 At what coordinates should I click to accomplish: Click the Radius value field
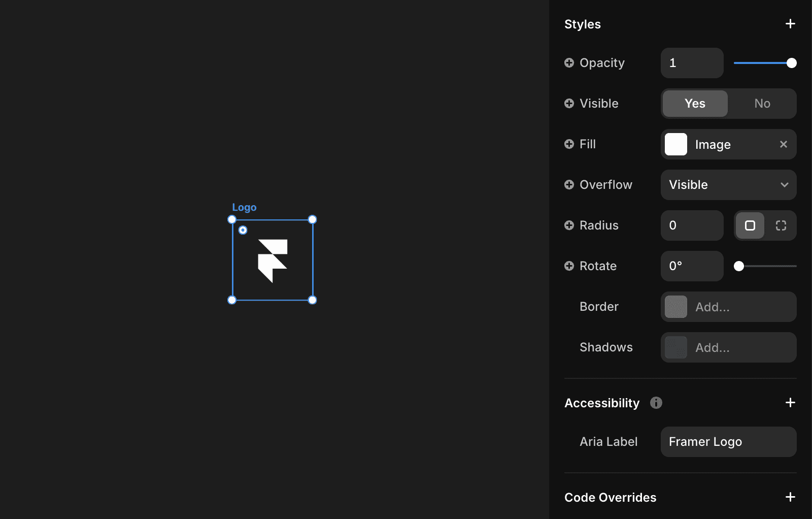coord(692,225)
